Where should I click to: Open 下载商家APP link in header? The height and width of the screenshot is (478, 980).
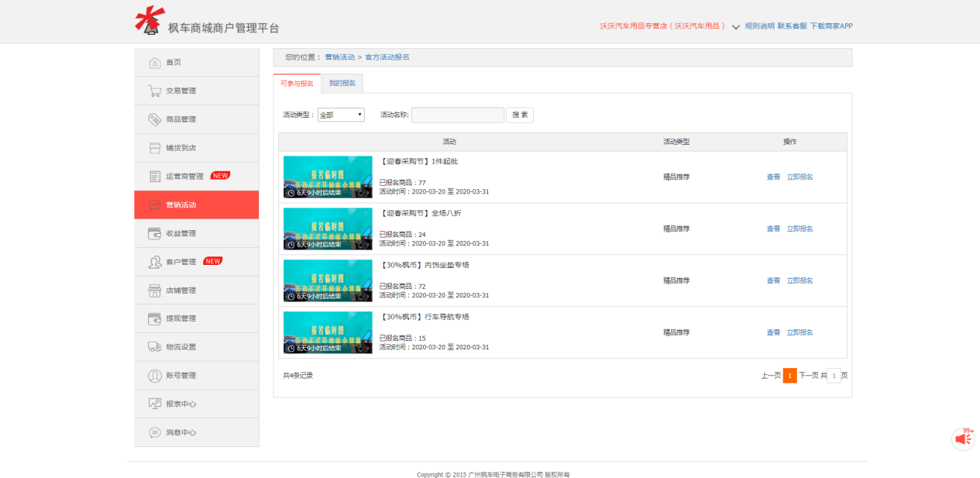(831, 26)
